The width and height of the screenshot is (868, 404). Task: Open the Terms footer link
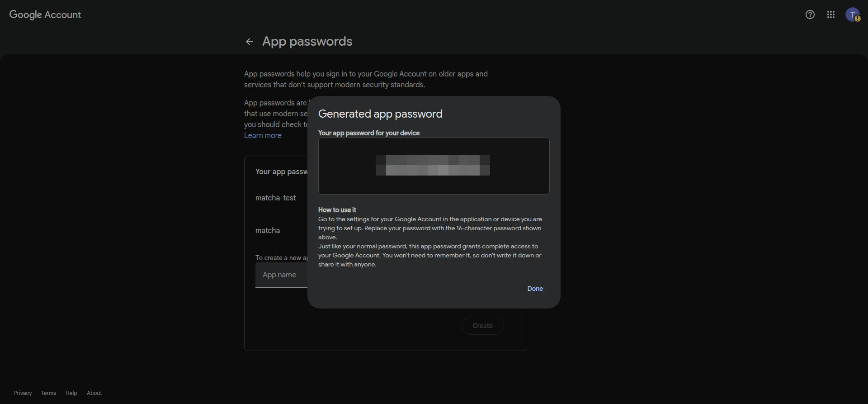click(x=48, y=393)
